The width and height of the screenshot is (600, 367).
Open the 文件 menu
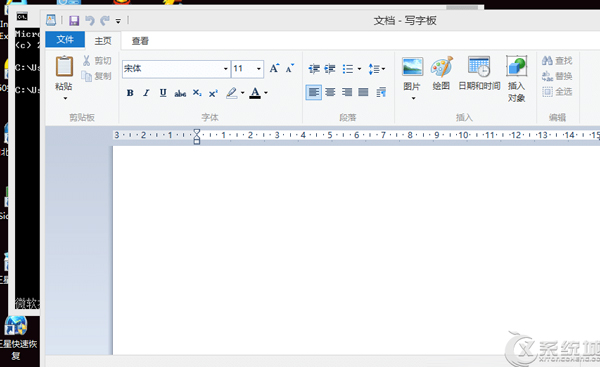click(65, 39)
